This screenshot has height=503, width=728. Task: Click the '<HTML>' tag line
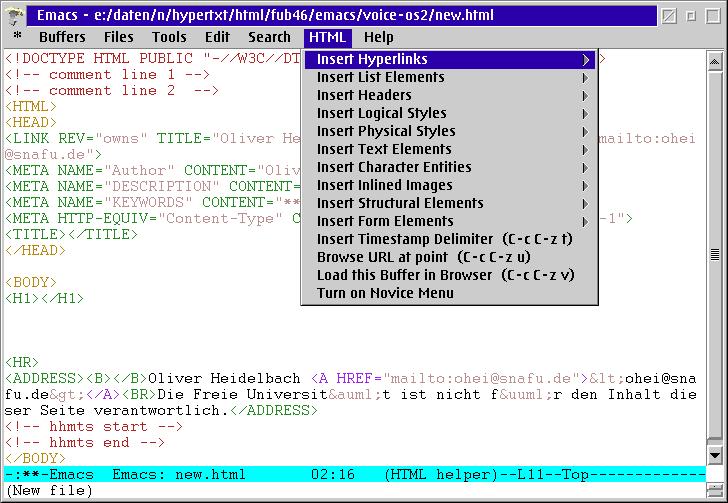31,106
